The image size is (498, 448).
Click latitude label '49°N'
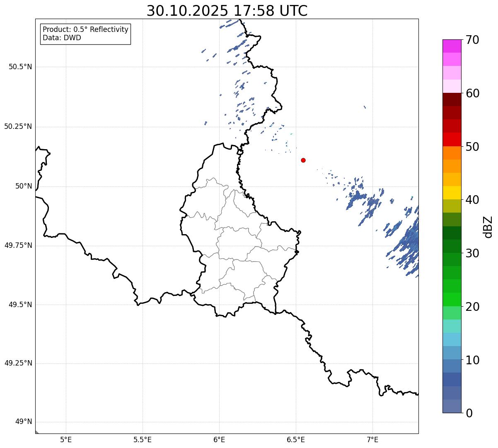click(x=24, y=422)
